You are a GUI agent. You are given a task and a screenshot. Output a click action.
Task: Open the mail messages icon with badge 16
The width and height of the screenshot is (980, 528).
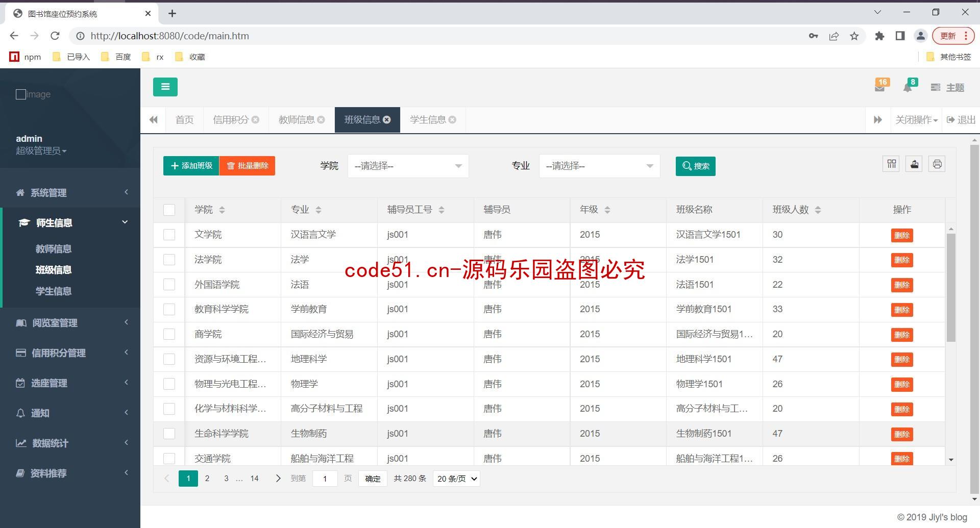coord(880,86)
